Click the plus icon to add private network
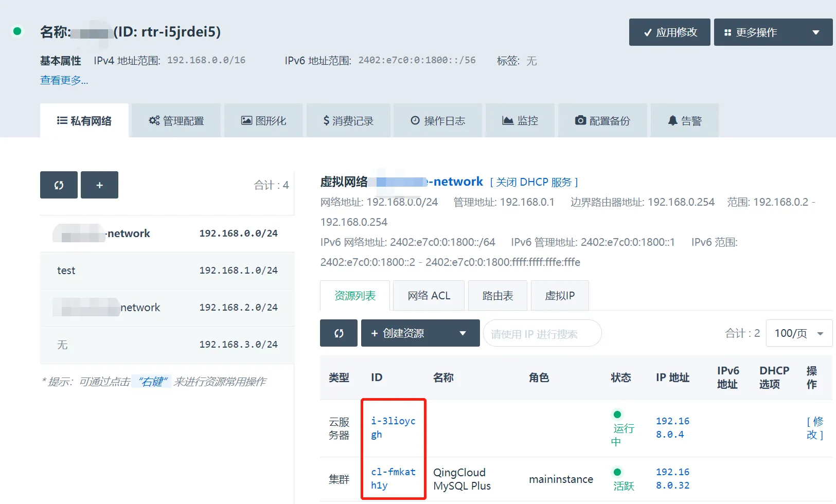Viewport: 836px width, 504px height. [x=99, y=185]
